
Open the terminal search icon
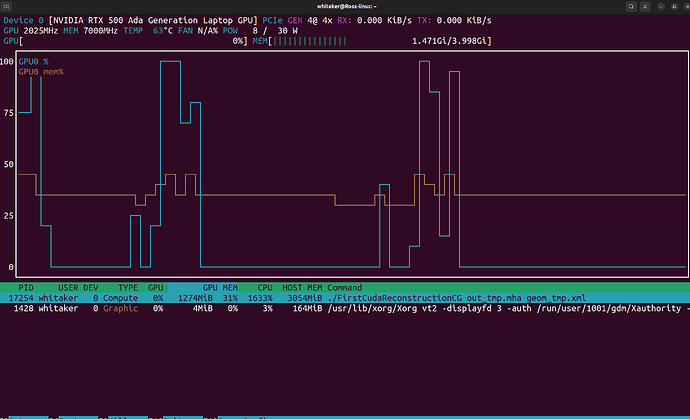(631, 7)
